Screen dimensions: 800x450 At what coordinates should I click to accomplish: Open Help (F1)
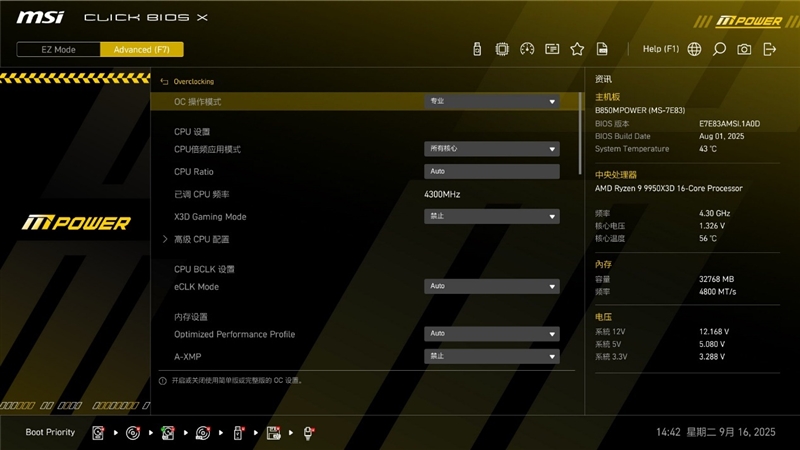coord(661,49)
